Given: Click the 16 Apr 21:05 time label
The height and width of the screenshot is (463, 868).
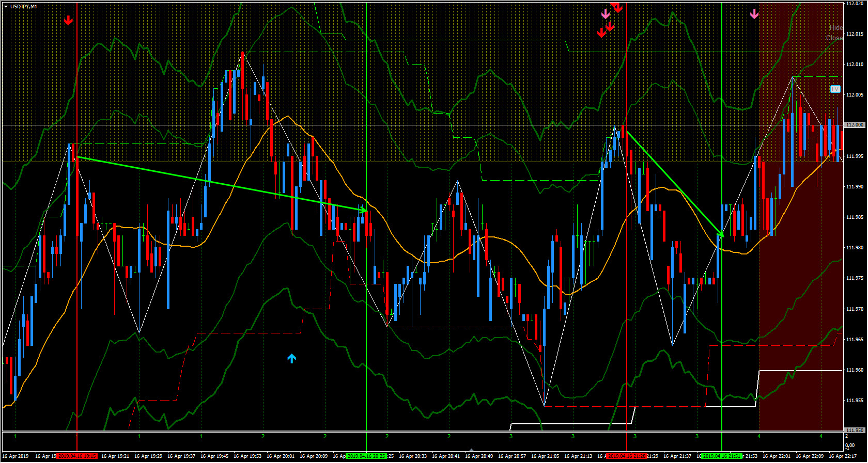Looking at the screenshot, I should point(546,456).
